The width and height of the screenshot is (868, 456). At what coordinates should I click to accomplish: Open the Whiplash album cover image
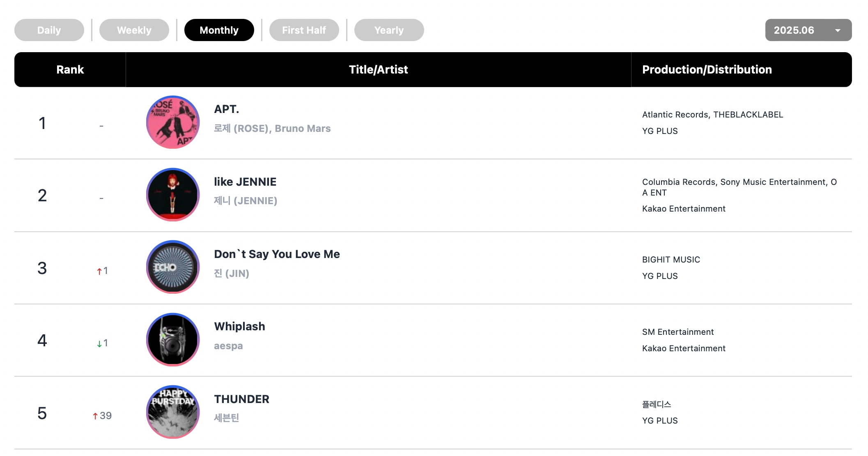(173, 340)
